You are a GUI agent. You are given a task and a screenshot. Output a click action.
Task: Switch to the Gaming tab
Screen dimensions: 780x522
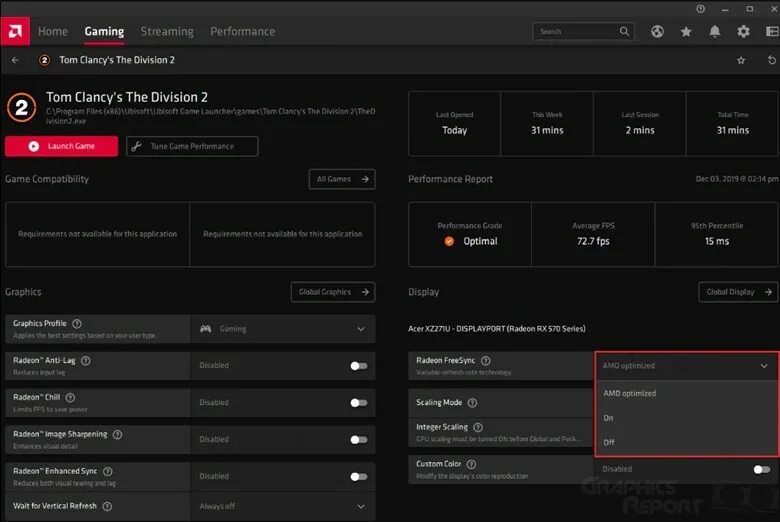click(x=104, y=31)
